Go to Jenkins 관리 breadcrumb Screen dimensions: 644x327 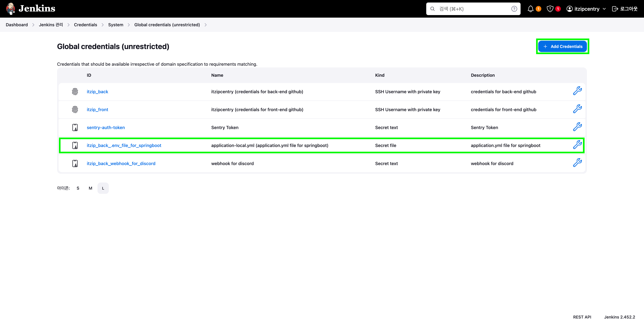pyautogui.click(x=51, y=25)
